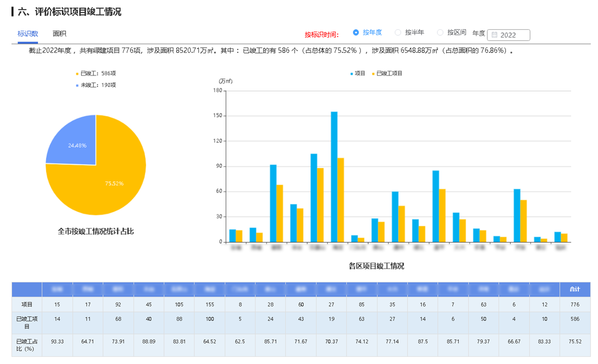This screenshot has height=364, width=598.
Task: Select the 标识数 tab
Action: point(28,34)
